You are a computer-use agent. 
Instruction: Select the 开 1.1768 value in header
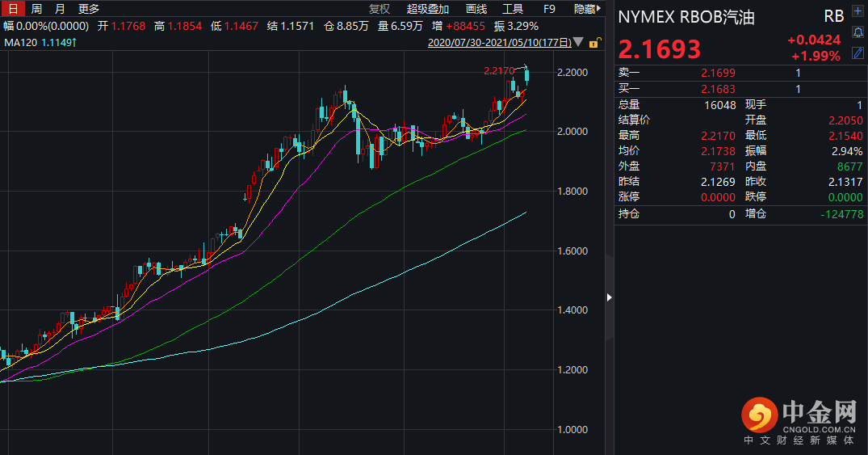(122, 26)
